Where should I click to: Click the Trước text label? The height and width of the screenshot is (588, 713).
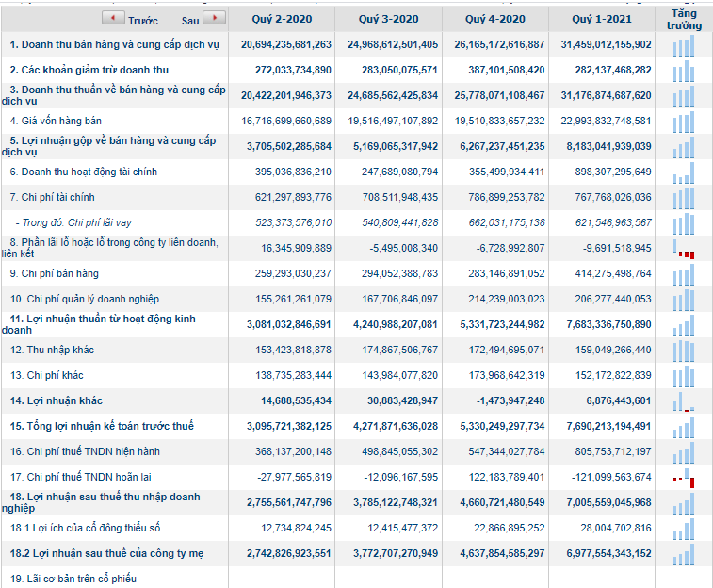(143, 20)
